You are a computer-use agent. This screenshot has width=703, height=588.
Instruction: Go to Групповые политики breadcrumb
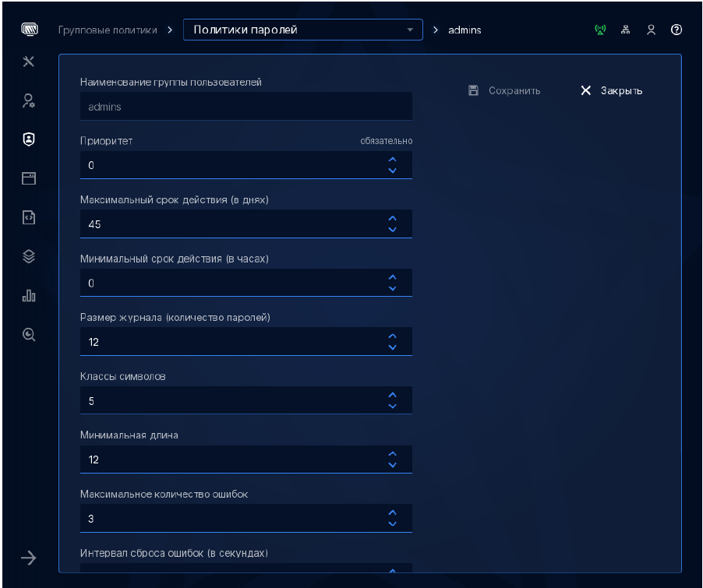coord(108,30)
